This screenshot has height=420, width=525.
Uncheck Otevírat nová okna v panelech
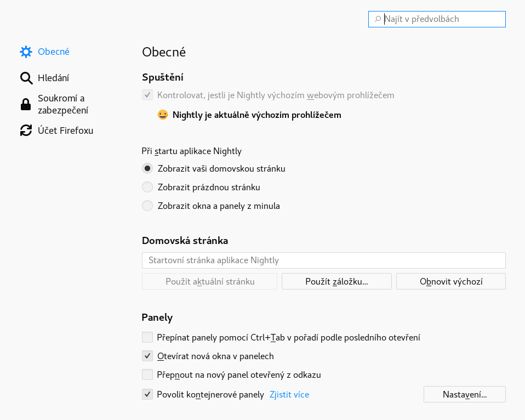[x=147, y=356]
